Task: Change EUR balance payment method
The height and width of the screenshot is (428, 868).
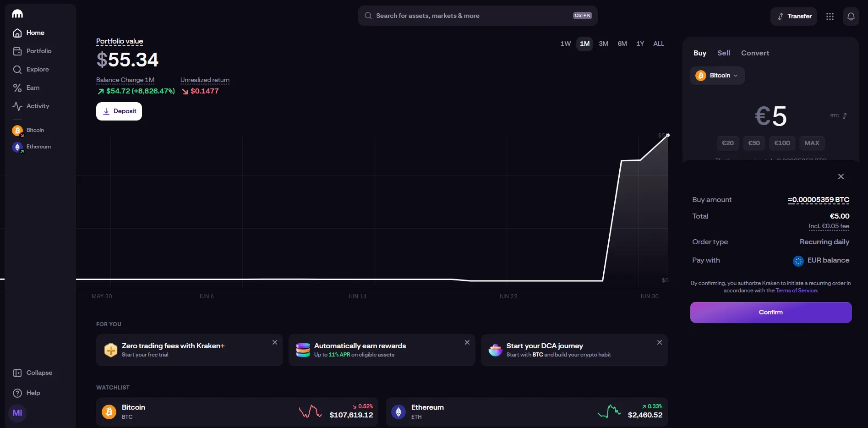Action: coord(822,260)
